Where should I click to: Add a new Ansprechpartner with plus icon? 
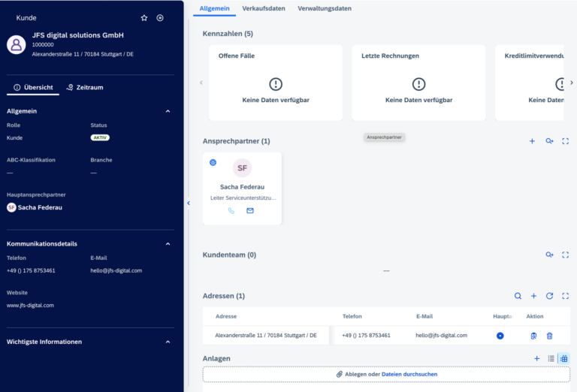click(x=532, y=141)
